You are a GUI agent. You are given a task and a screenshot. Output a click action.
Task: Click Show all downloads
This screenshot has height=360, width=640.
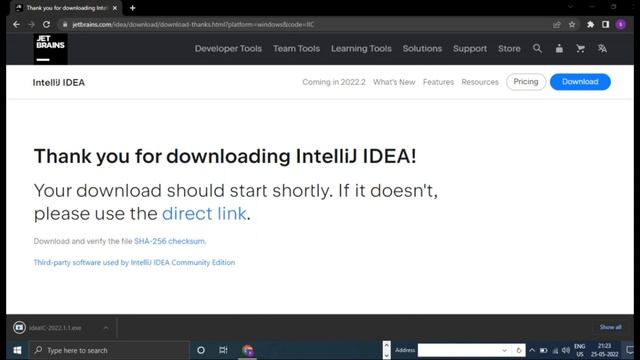point(610,327)
